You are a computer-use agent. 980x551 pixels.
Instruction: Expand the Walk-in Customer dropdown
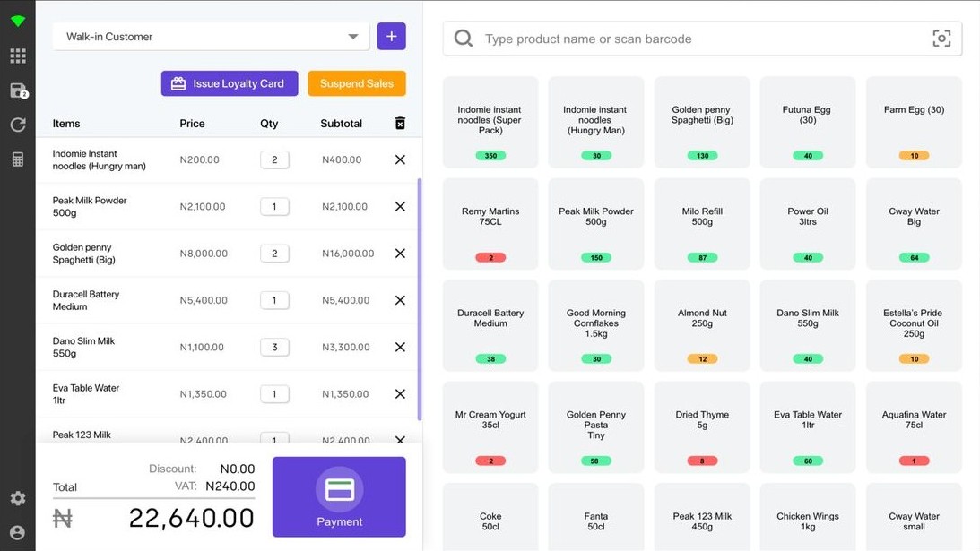click(x=352, y=37)
